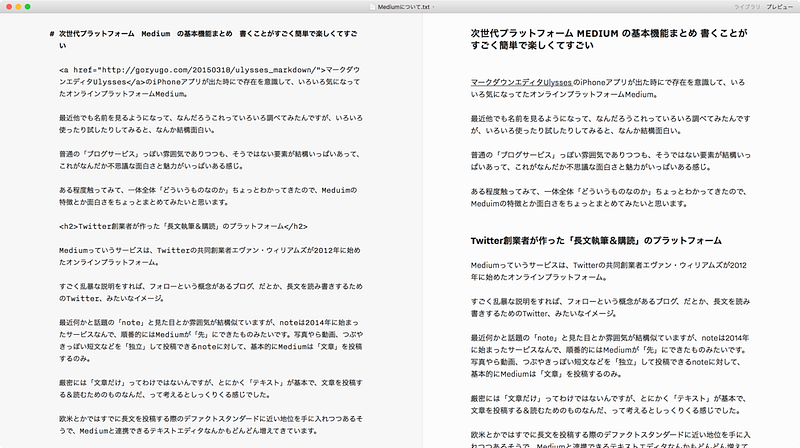
Task: Click the preview heading 次世代プラットフォーム MEDIUM の基本機能まとめ
Action: pos(609,39)
